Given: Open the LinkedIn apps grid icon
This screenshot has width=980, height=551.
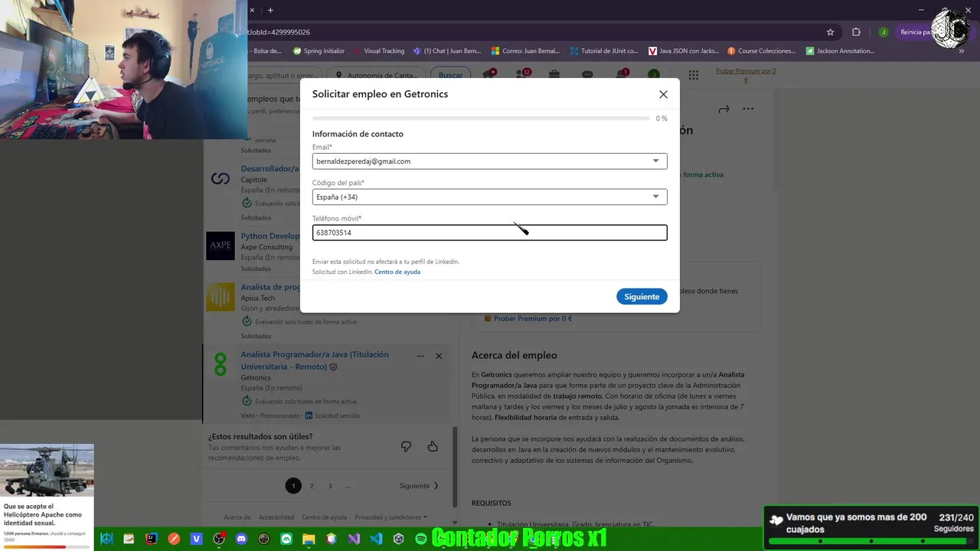Looking at the screenshot, I should coord(694,75).
